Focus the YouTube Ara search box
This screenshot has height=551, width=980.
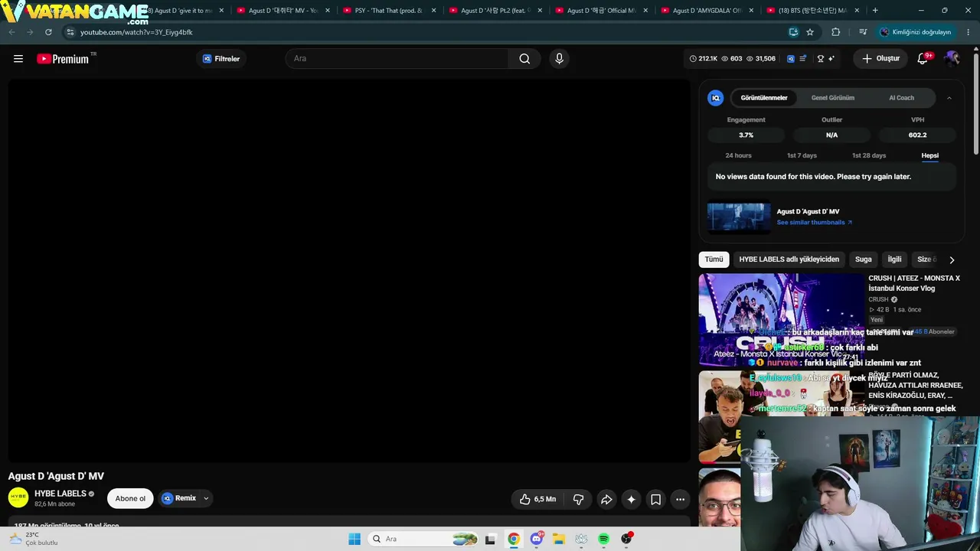click(397, 59)
